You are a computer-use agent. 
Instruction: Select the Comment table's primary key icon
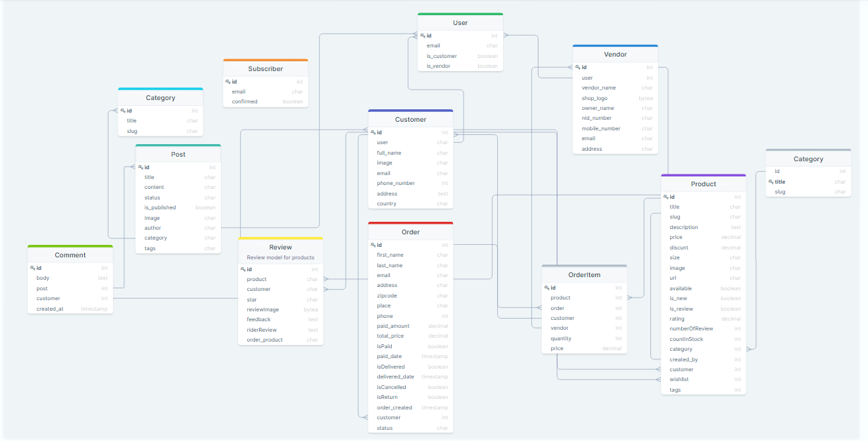pyautogui.click(x=33, y=268)
